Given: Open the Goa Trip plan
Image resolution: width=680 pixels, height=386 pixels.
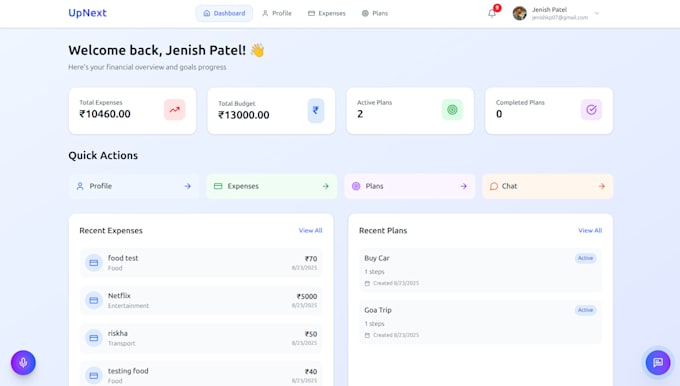Looking at the screenshot, I should 481,322.
